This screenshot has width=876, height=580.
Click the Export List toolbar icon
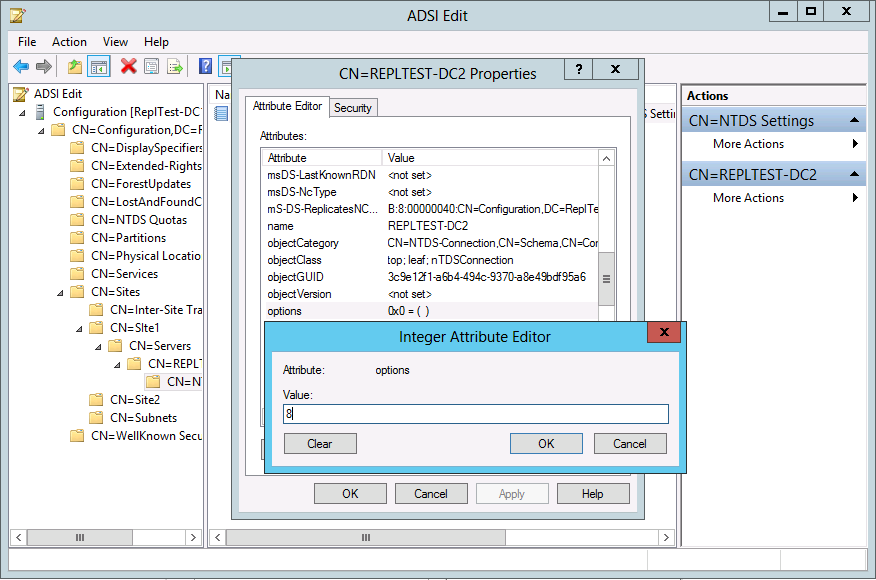(x=175, y=67)
